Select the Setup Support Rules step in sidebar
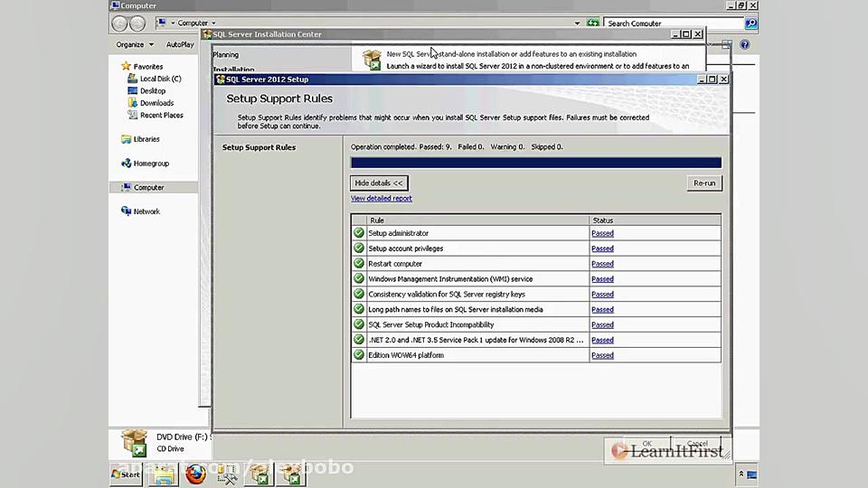868x488 pixels. [x=259, y=147]
